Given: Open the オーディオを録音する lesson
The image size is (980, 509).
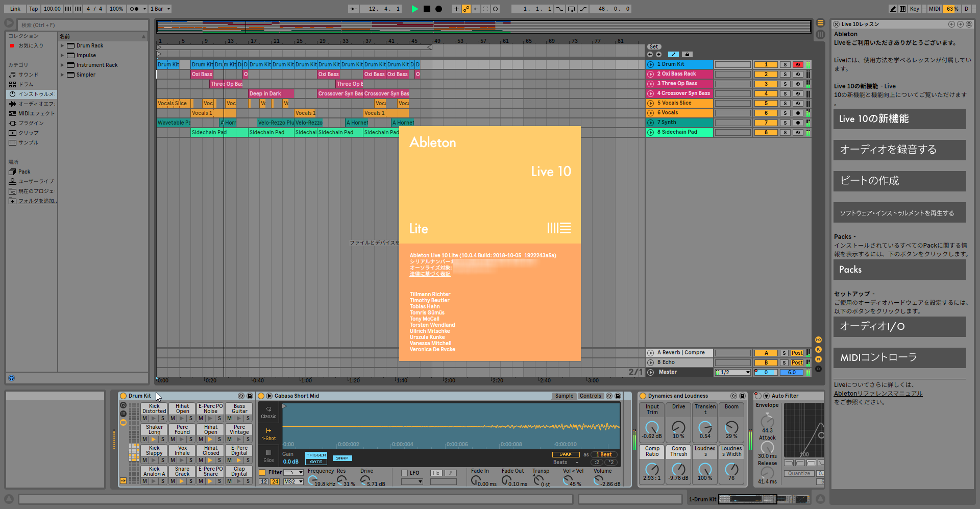Looking at the screenshot, I should tap(899, 150).
